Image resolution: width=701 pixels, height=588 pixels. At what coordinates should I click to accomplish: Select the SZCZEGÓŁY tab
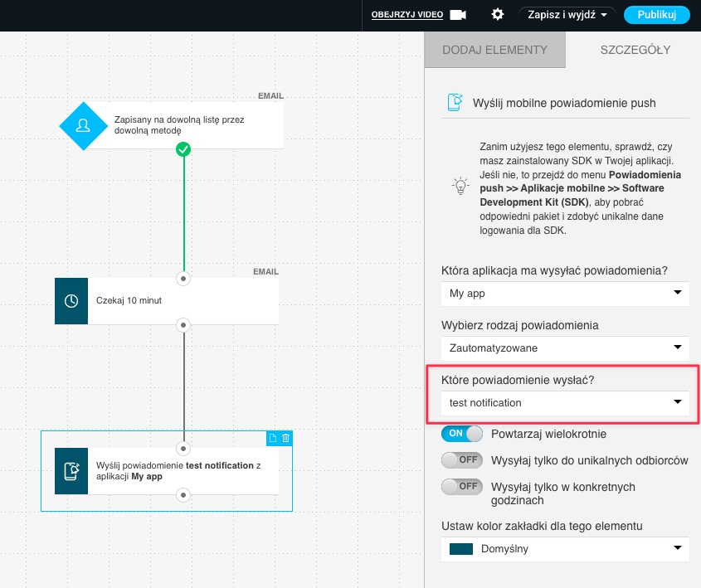click(635, 50)
